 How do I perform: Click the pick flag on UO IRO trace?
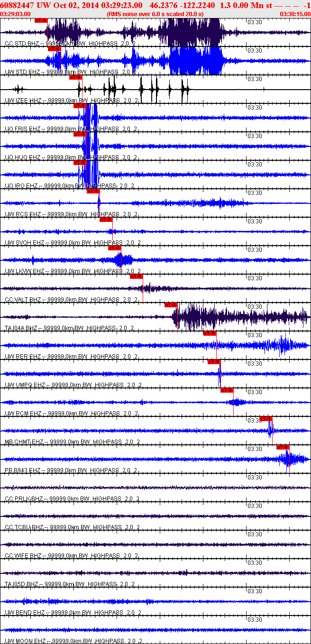[80, 163]
